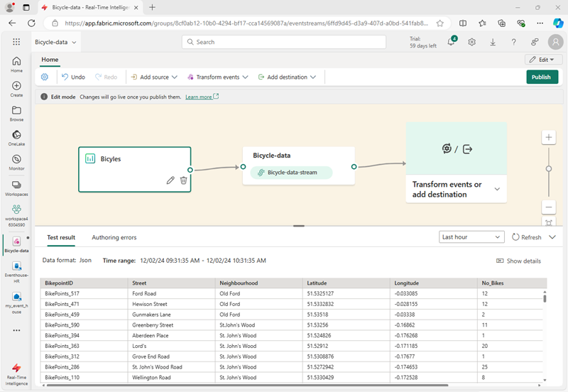Reload the page in browser
This screenshot has width=568, height=392.
(31, 23)
